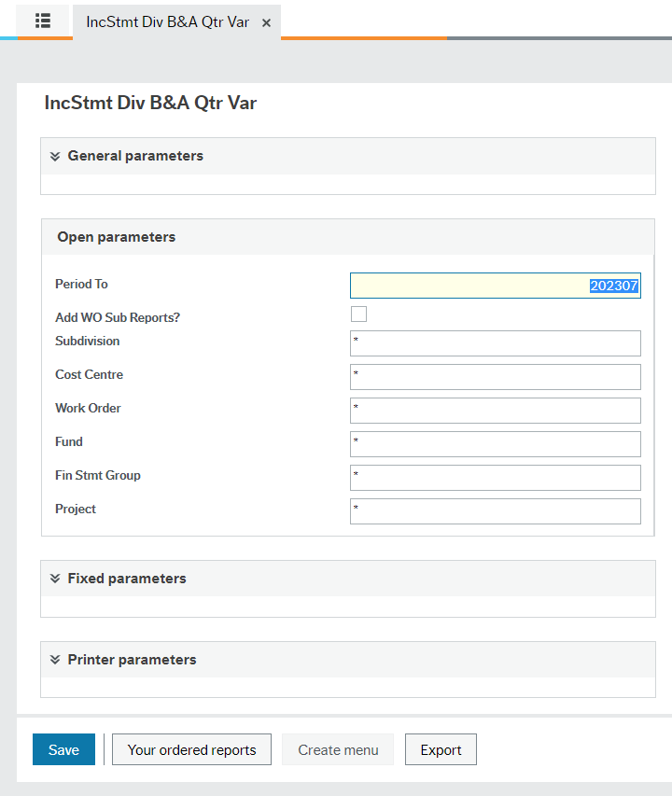The image size is (672, 796).
Task: Click the Export button
Action: [441, 749]
